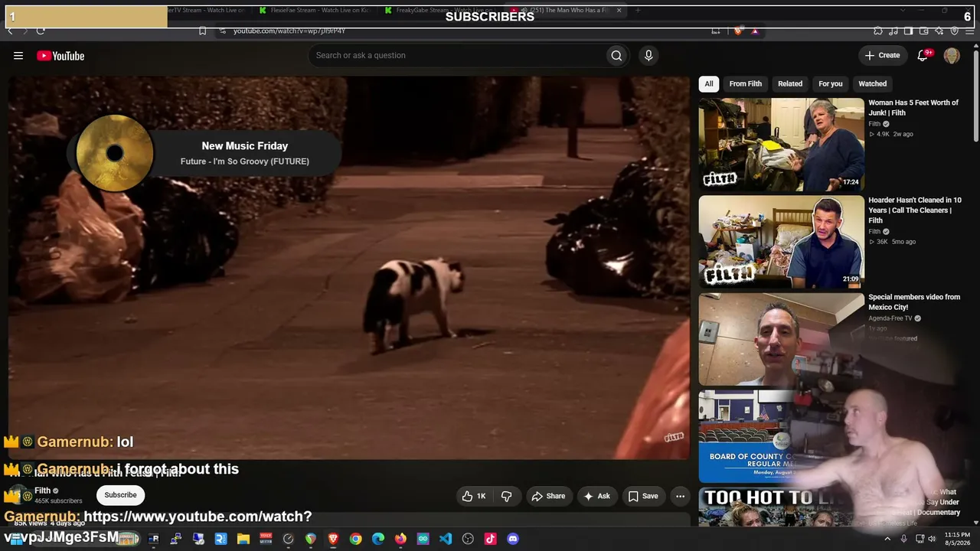Select the Related filter chip

pyautogui.click(x=790, y=83)
